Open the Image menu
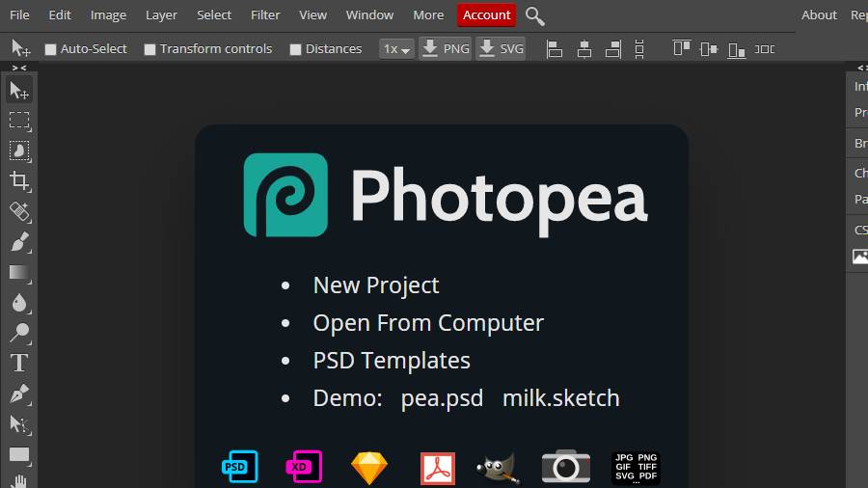Screen dimensions: 868x488 click(x=108, y=15)
